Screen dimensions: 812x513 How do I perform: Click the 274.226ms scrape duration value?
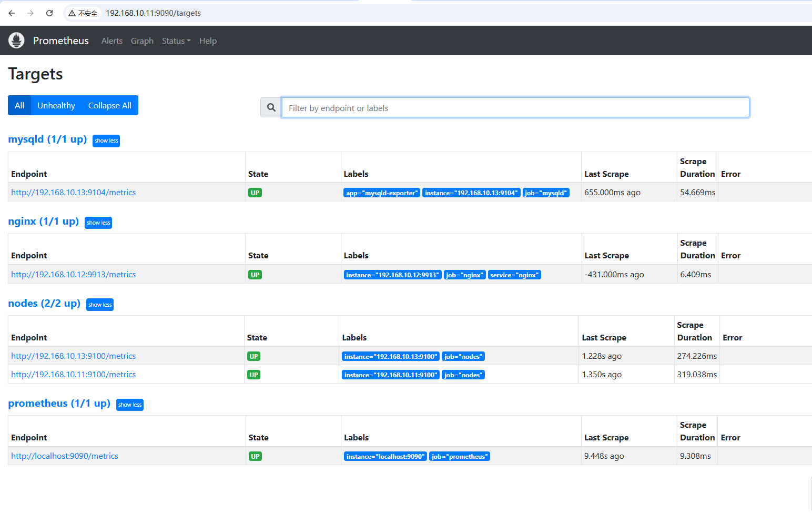click(697, 356)
